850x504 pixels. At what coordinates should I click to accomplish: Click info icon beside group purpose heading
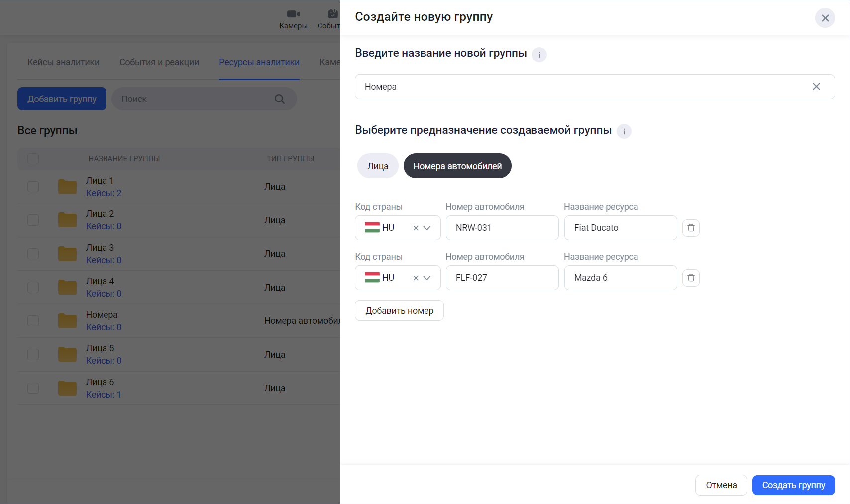pyautogui.click(x=624, y=131)
